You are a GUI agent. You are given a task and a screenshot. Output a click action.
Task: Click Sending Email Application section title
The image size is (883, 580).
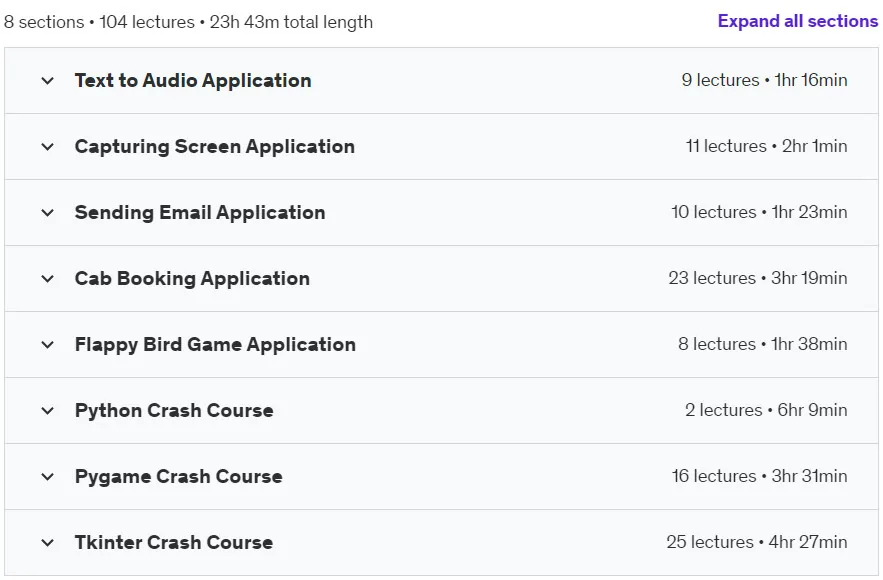tap(200, 212)
